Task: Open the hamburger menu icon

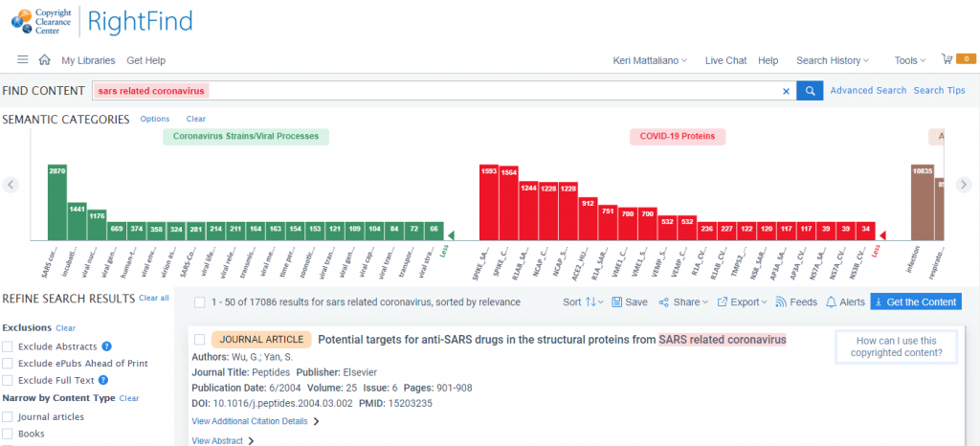Action: coord(23,60)
